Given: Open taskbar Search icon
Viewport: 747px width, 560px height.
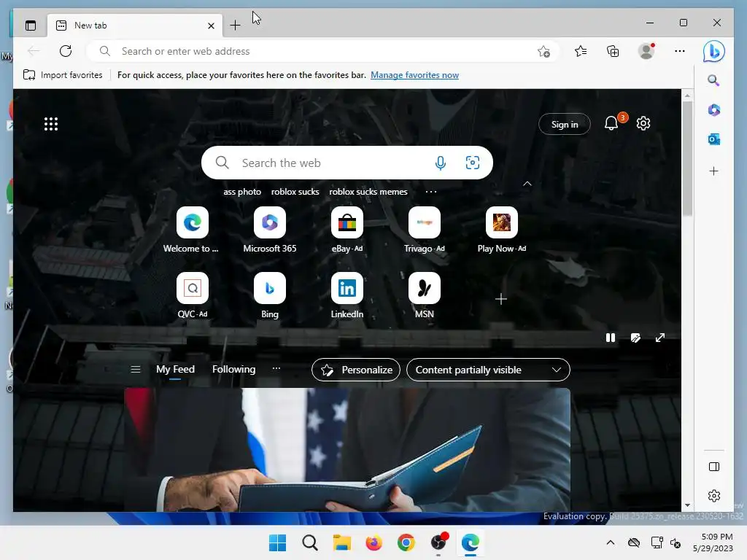Looking at the screenshot, I should 309,542.
